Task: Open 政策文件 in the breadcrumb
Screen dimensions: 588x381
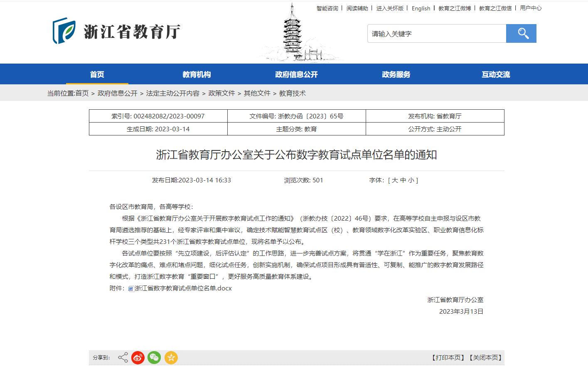Action: (221, 93)
